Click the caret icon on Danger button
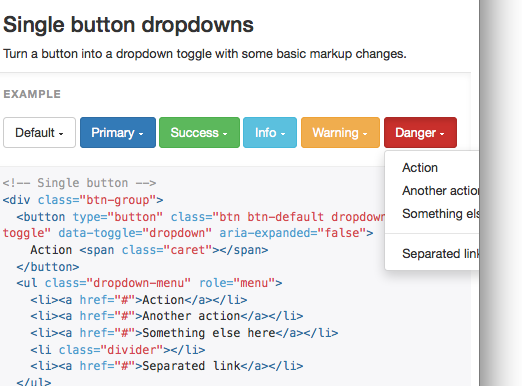The width and height of the screenshot is (522, 386). (442, 134)
